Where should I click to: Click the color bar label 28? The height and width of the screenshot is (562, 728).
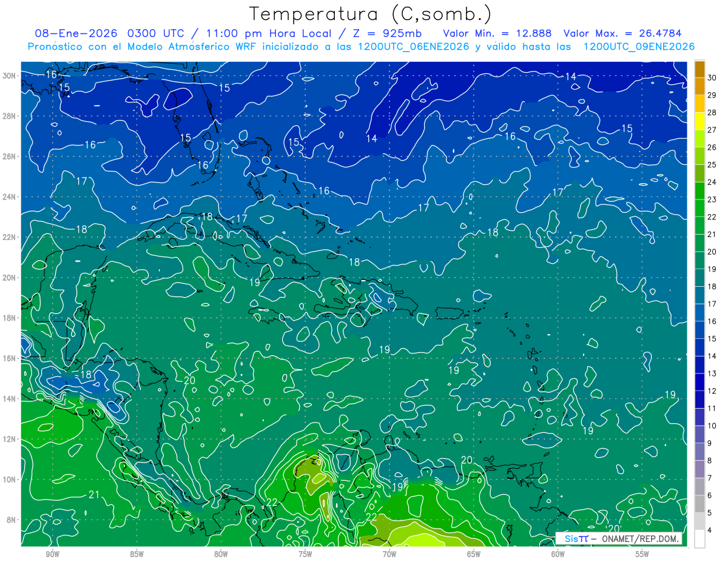[712, 113]
